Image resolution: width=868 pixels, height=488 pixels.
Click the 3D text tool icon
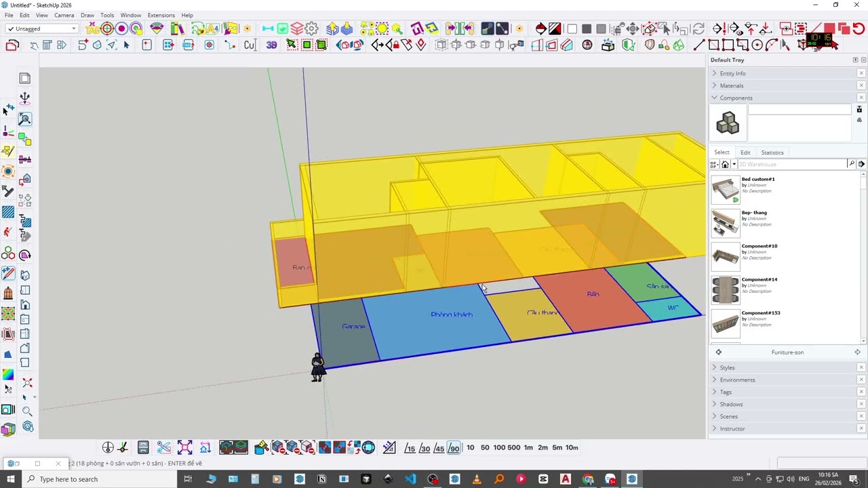pyautogui.click(x=271, y=45)
